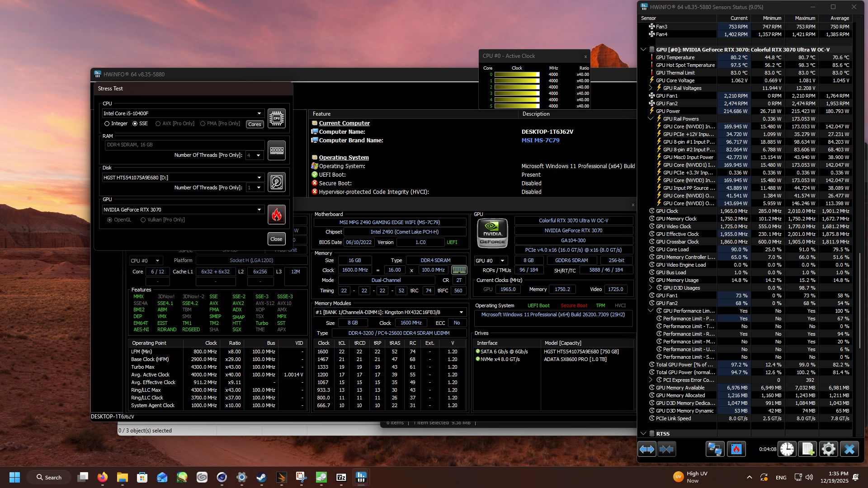Start the GPU stress test with the flame icon

pyautogui.click(x=276, y=215)
